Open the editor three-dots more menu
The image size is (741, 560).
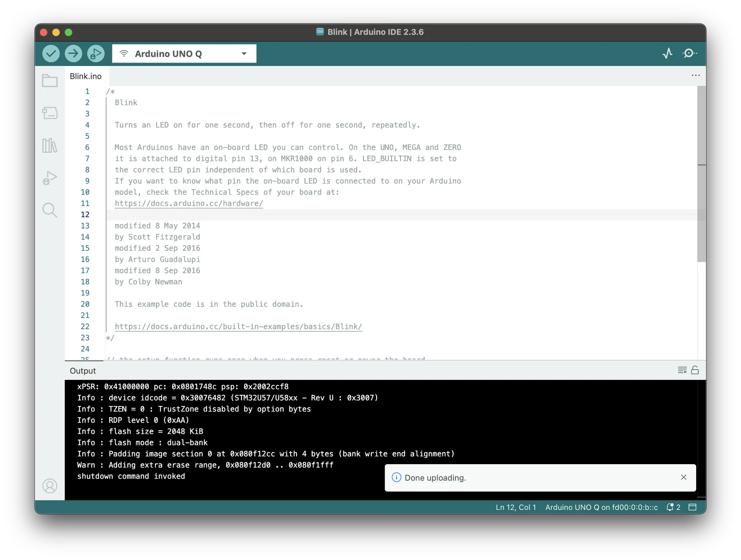click(x=695, y=76)
